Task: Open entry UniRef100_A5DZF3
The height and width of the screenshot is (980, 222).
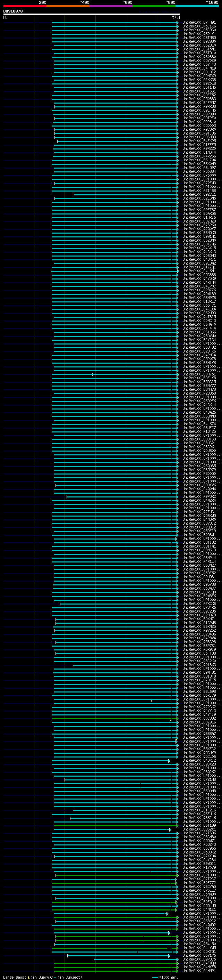Action: (x=199, y=844)
